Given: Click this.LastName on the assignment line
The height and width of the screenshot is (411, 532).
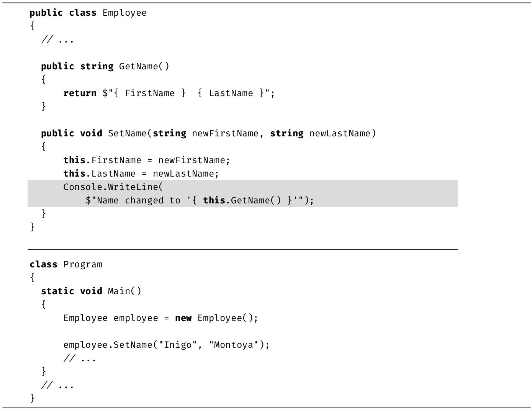Looking at the screenshot, I should tap(100, 174).
